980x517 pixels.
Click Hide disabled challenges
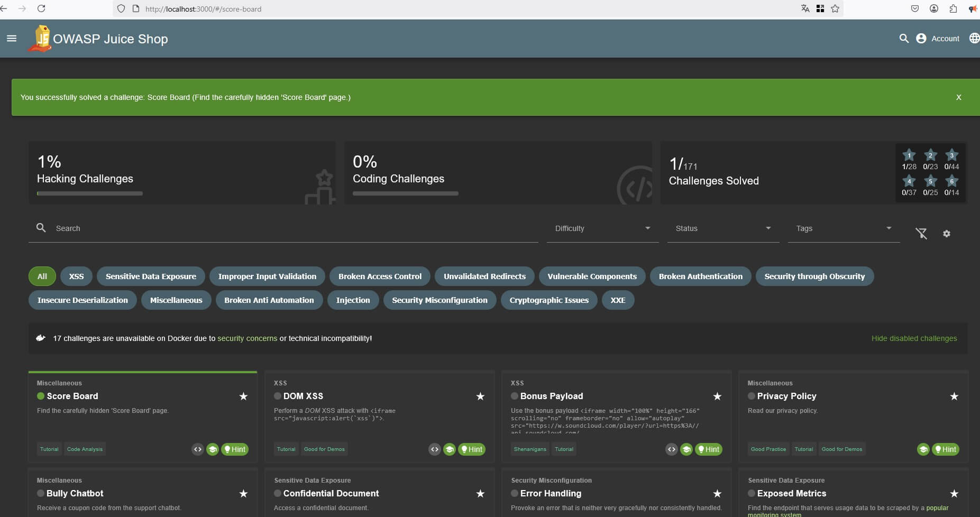pyautogui.click(x=914, y=338)
